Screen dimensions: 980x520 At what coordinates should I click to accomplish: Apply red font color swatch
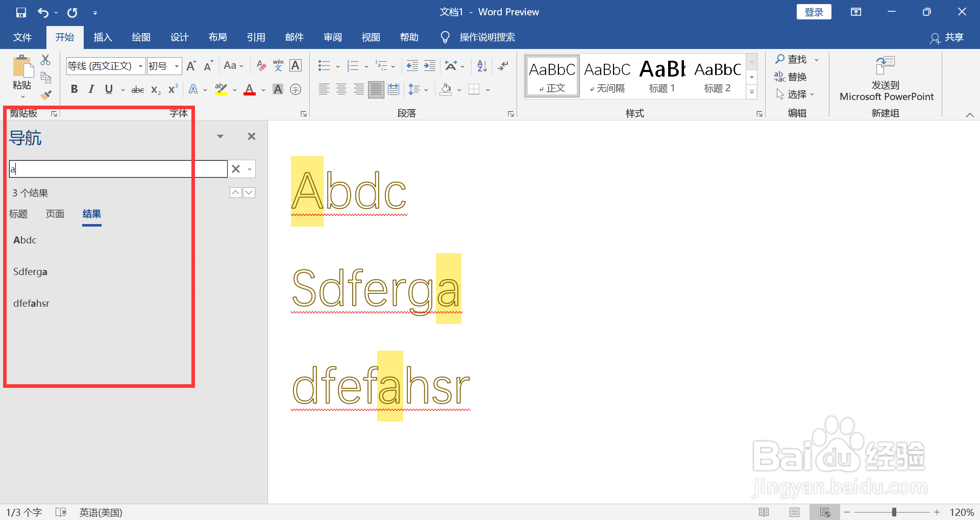(250, 90)
